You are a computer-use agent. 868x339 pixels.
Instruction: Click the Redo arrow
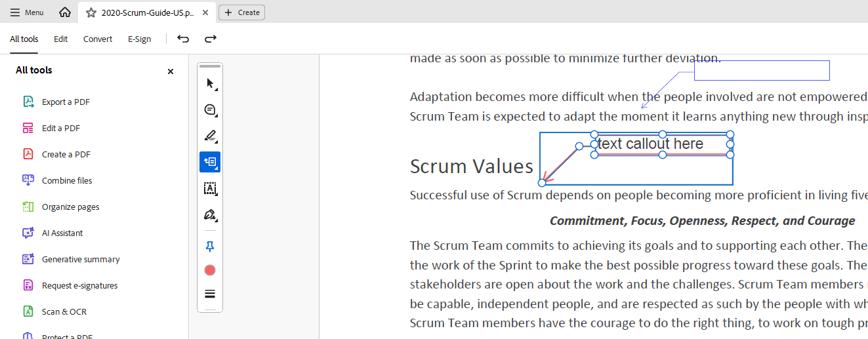click(x=211, y=39)
